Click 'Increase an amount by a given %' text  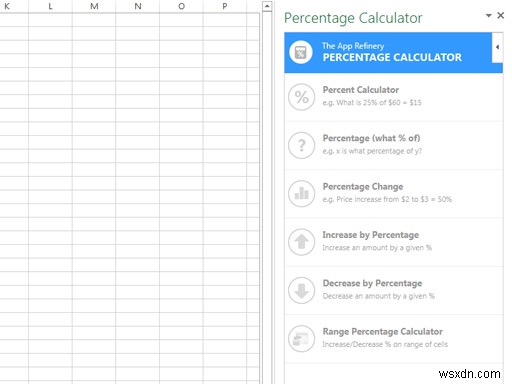377,248
